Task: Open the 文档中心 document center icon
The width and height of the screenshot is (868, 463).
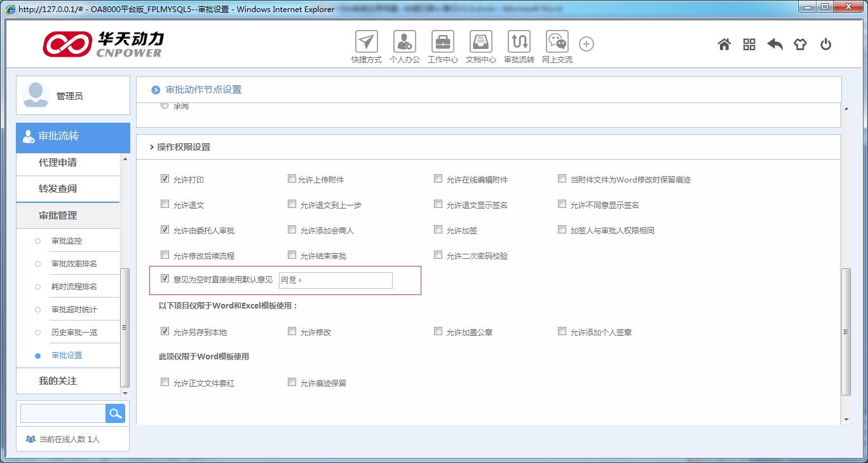Action: point(480,42)
